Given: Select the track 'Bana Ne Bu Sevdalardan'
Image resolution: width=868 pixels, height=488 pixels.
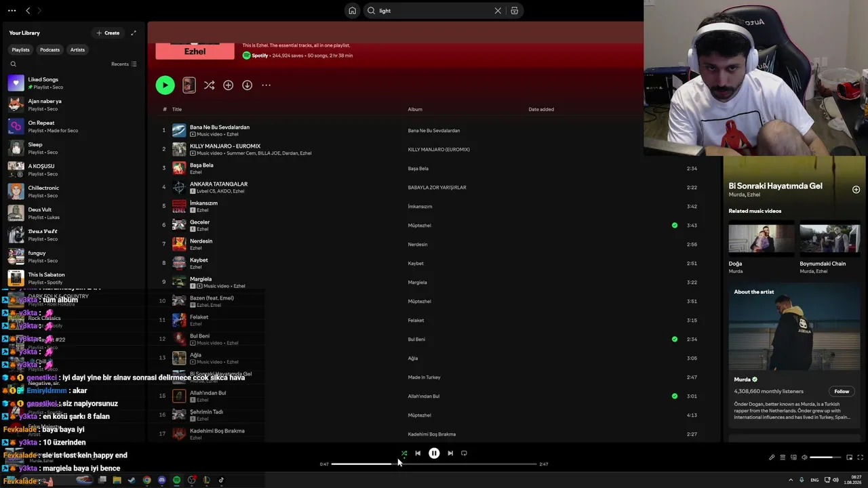Looking at the screenshot, I should pos(220,127).
